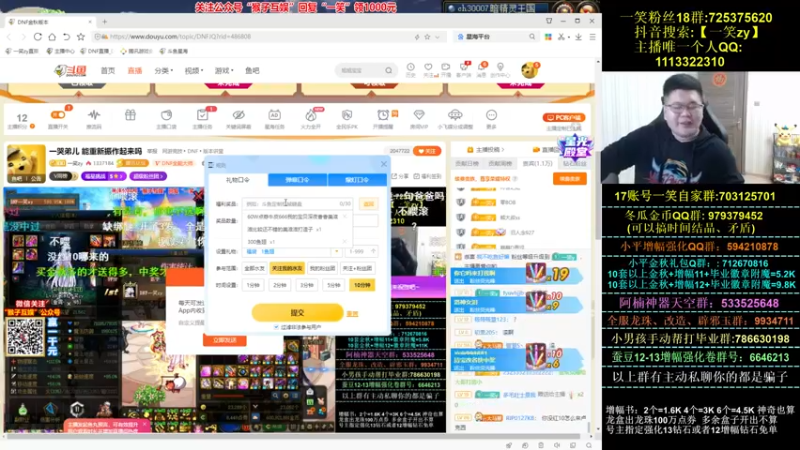Switch to 弹幕口令 tab in dialog
Viewport: 800px width, 450px height.
[297, 180]
